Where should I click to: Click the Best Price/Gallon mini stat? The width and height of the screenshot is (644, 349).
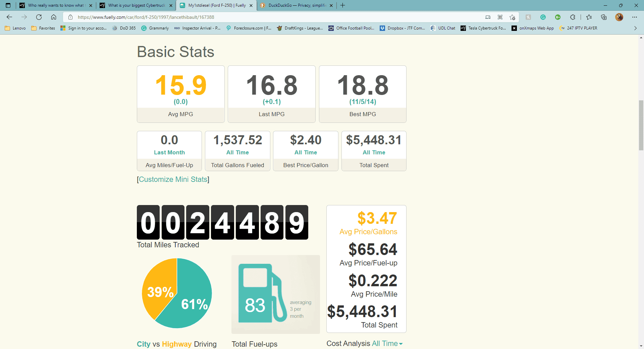(306, 151)
